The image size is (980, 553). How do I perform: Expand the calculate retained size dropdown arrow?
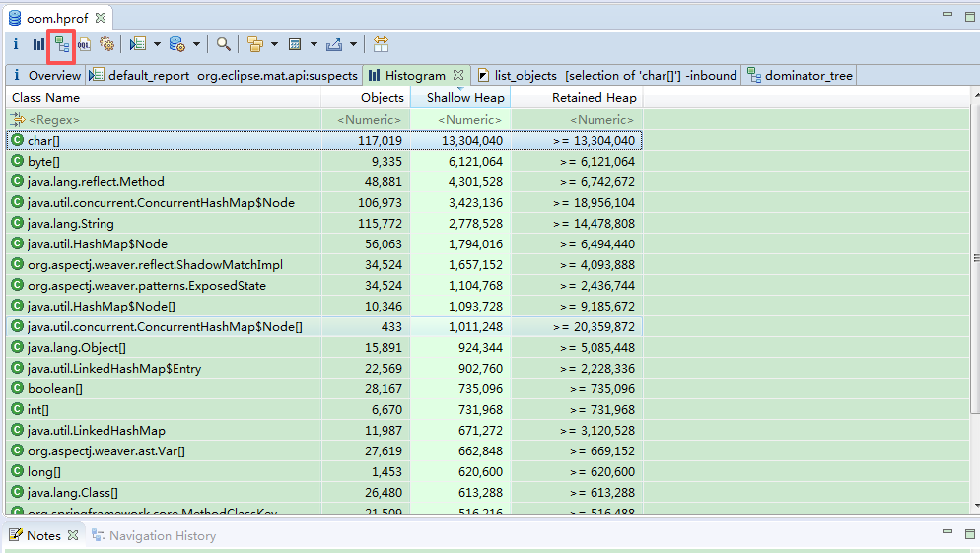click(x=314, y=44)
